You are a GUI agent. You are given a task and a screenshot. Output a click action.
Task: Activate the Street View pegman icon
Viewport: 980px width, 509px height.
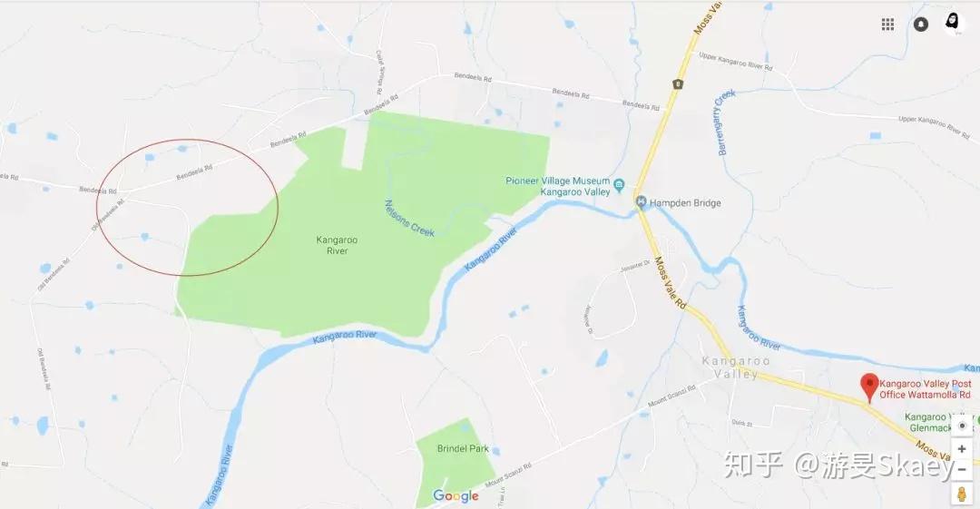[962, 494]
